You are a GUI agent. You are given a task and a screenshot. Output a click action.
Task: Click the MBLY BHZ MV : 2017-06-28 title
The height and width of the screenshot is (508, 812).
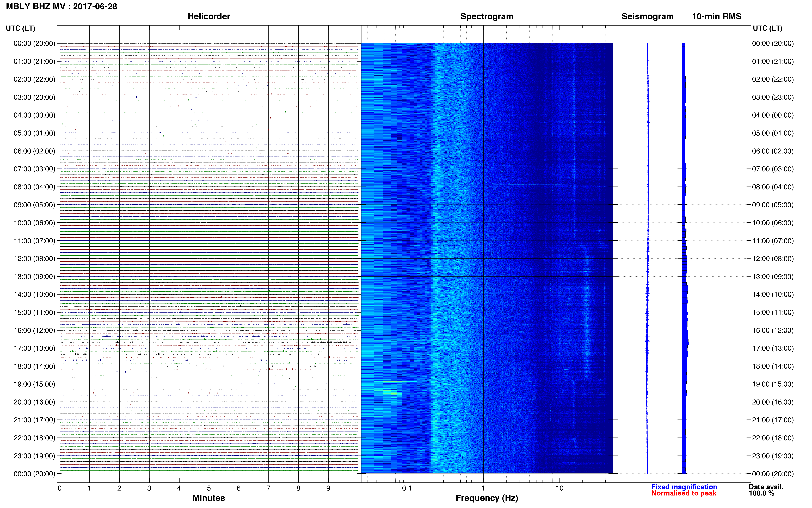pyautogui.click(x=61, y=6)
